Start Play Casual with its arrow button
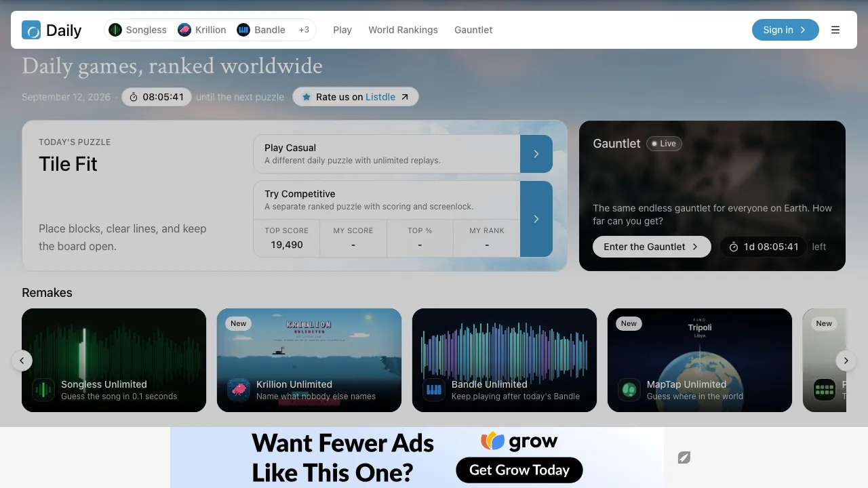Image resolution: width=868 pixels, height=488 pixels. (536, 154)
